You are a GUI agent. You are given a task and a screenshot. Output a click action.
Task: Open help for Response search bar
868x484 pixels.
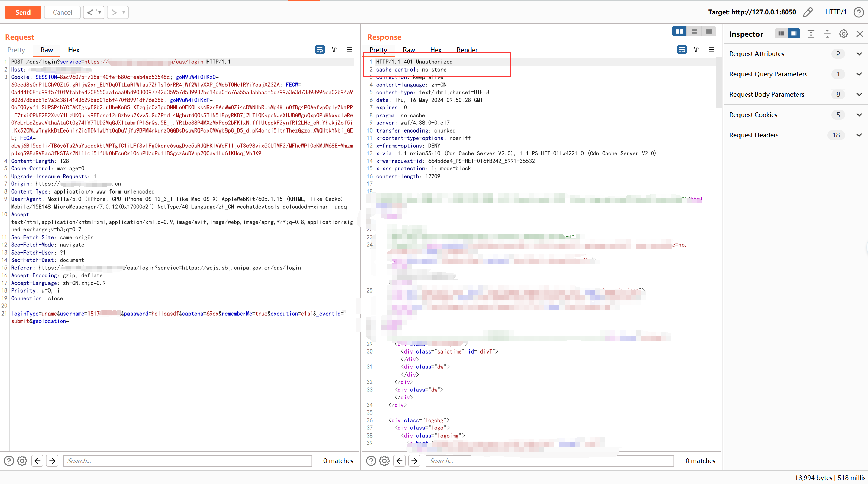(371, 461)
